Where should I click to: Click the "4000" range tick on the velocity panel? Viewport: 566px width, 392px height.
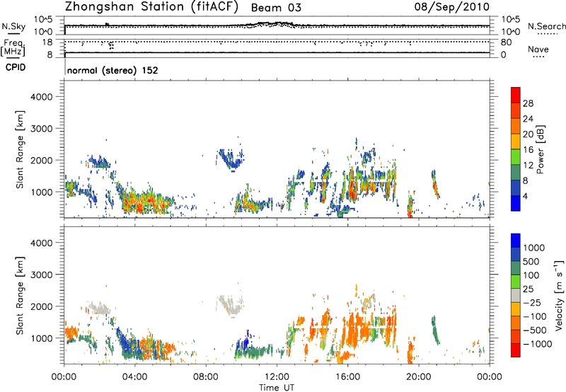click(x=41, y=243)
